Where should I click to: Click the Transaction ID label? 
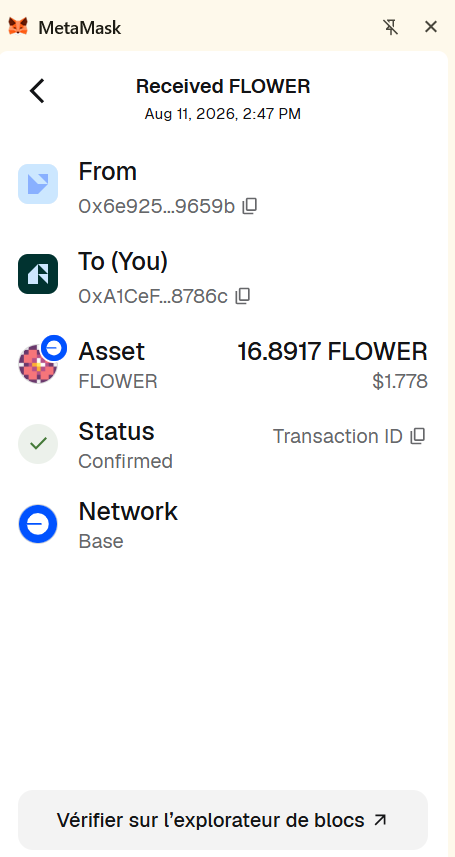coord(337,436)
